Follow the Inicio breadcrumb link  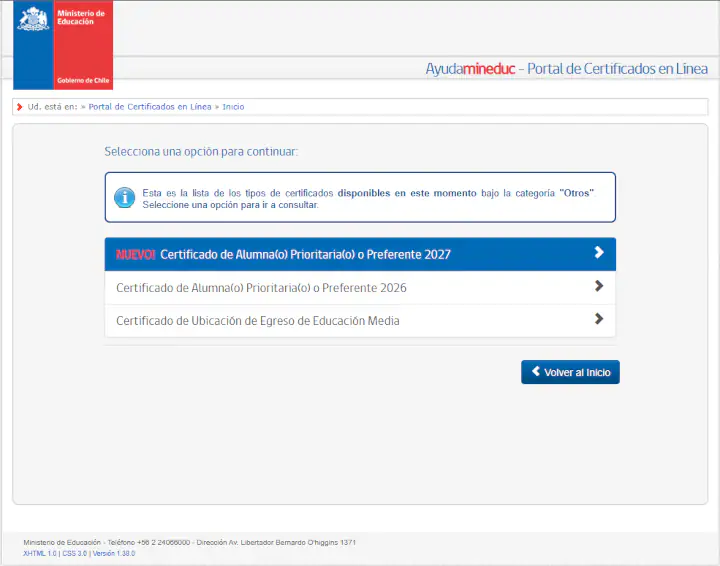pyautogui.click(x=233, y=107)
